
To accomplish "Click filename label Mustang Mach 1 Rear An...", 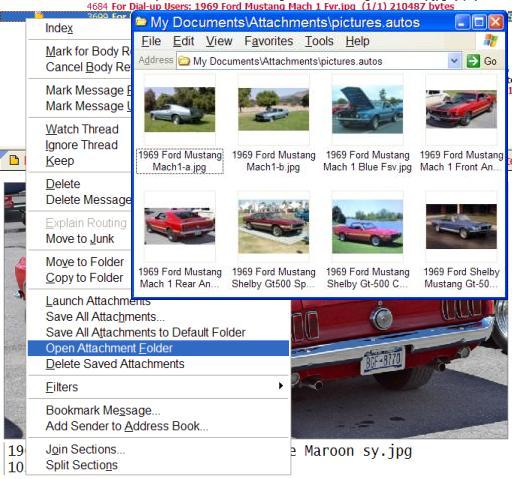I will pyautogui.click(x=180, y=278).
